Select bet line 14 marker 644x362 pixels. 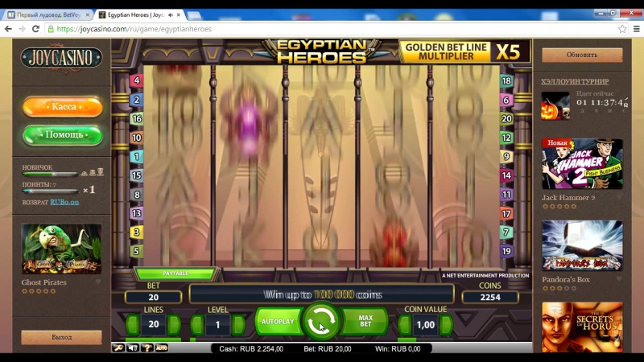(x=506, y=175)
